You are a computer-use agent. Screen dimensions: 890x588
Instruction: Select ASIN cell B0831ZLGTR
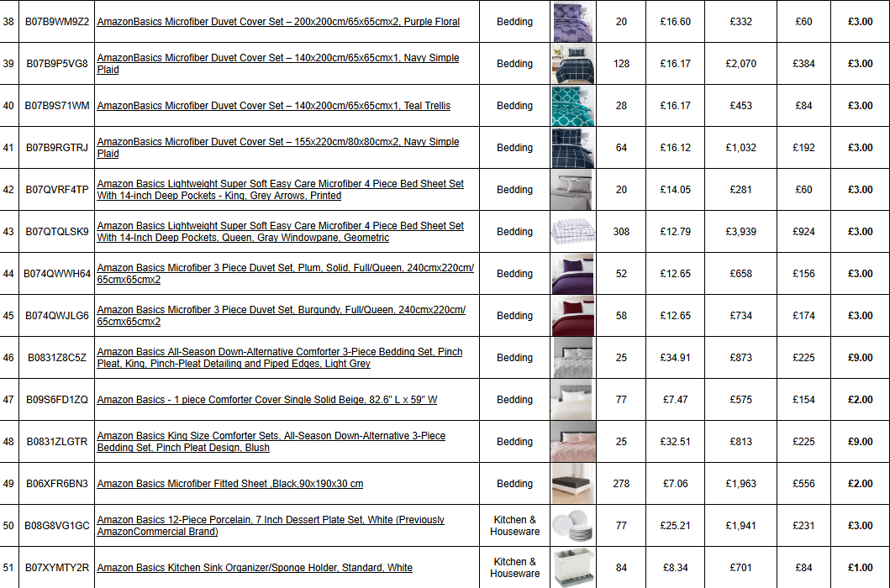pyautogui.click(x=57, y=442)
